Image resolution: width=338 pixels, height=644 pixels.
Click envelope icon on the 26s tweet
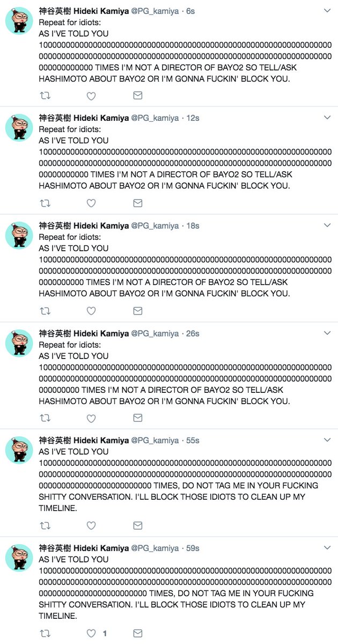pos(137,418)
